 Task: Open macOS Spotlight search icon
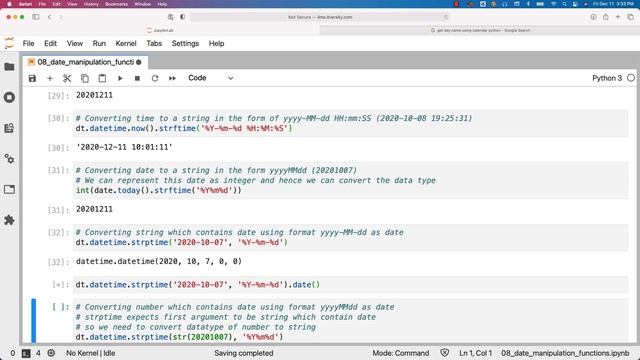564,4
